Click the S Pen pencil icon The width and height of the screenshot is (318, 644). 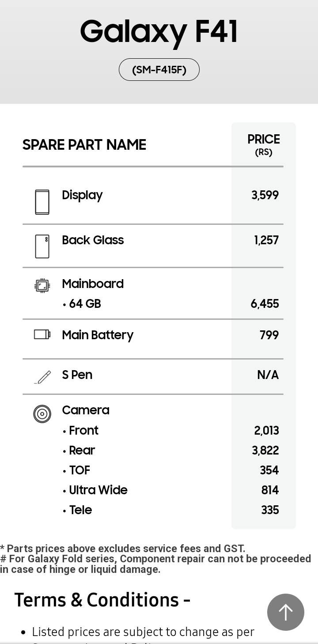pos(42,377)
